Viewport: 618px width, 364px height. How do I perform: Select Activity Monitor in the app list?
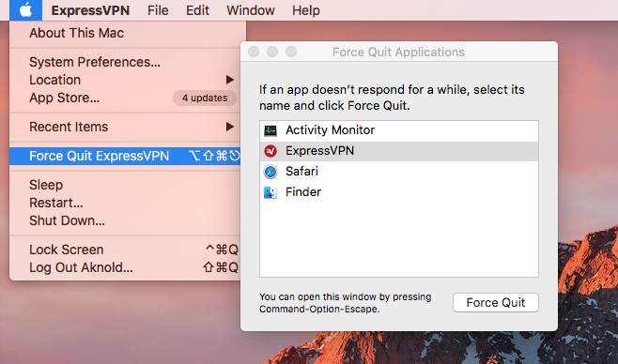pos(399,130)
